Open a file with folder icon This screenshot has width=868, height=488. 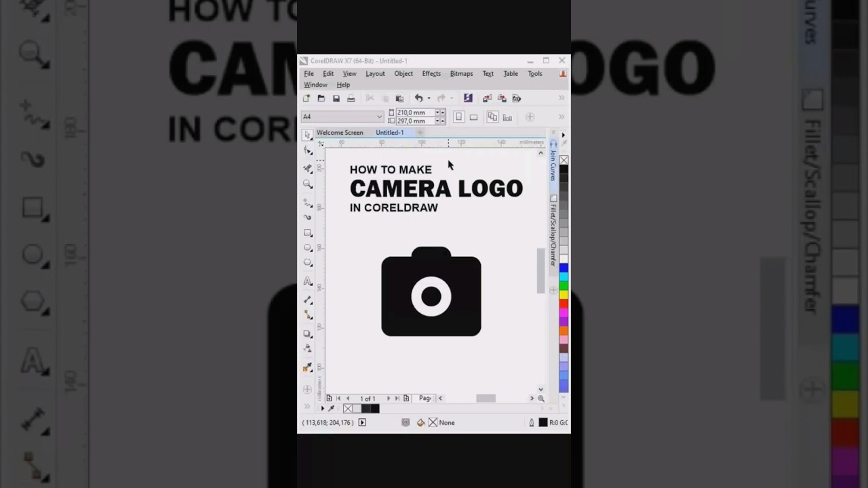pyautogui.click(x=321, y=98)
